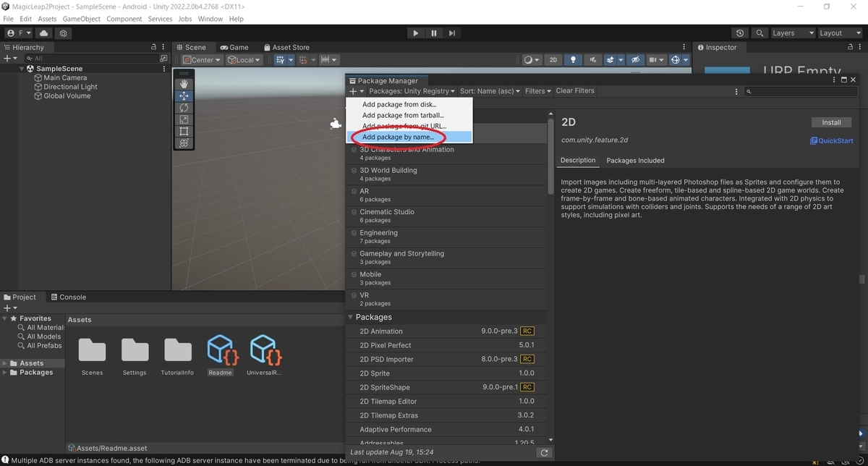Toggle Scene lighting bulb
868x466 pixels.
tap(573, 60)
